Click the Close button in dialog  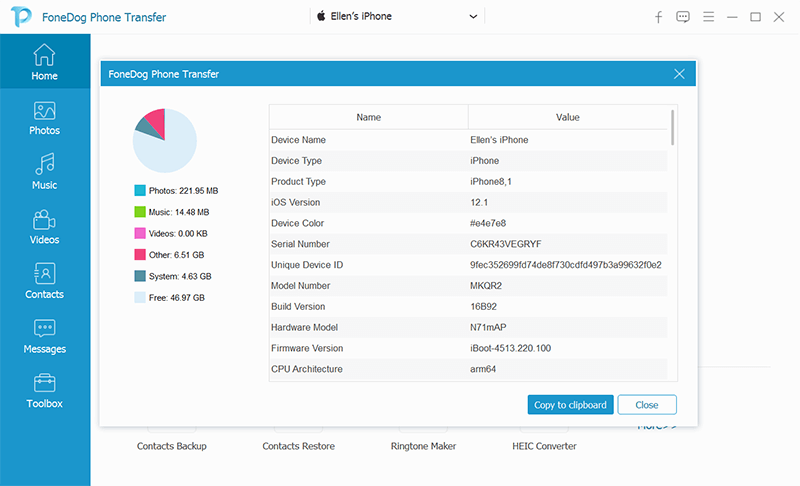[647, 405]
